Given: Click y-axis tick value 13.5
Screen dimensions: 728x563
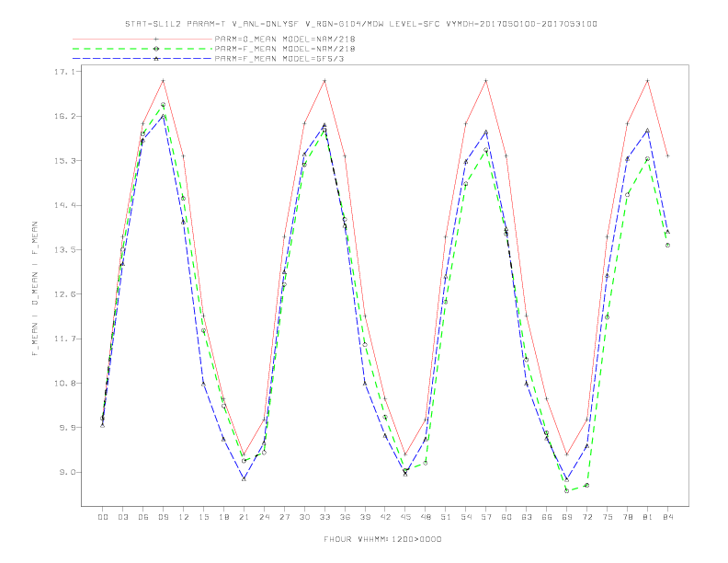Looking at the screenshot, I should [x=64, y=250].
